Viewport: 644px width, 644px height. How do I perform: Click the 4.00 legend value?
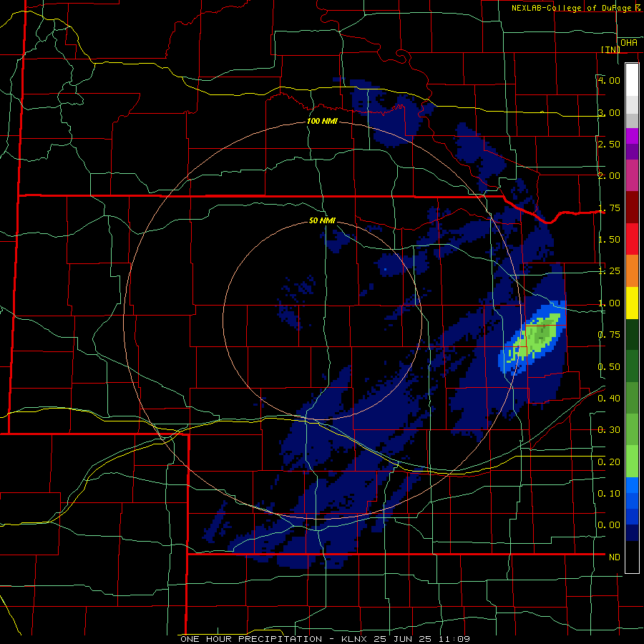pos(609,80)
